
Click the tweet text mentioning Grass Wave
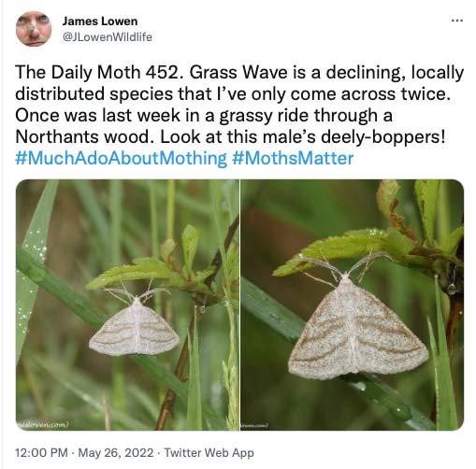tap(239, 105)
